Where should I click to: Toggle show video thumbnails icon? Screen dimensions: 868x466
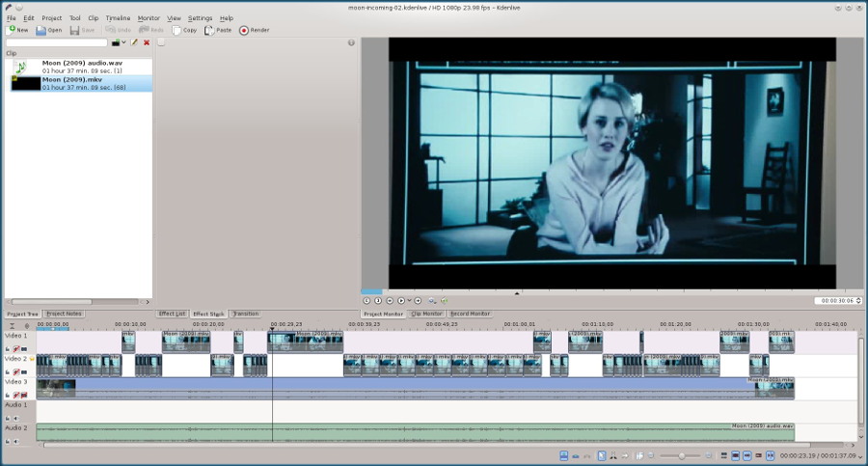(x=735, y=455)
